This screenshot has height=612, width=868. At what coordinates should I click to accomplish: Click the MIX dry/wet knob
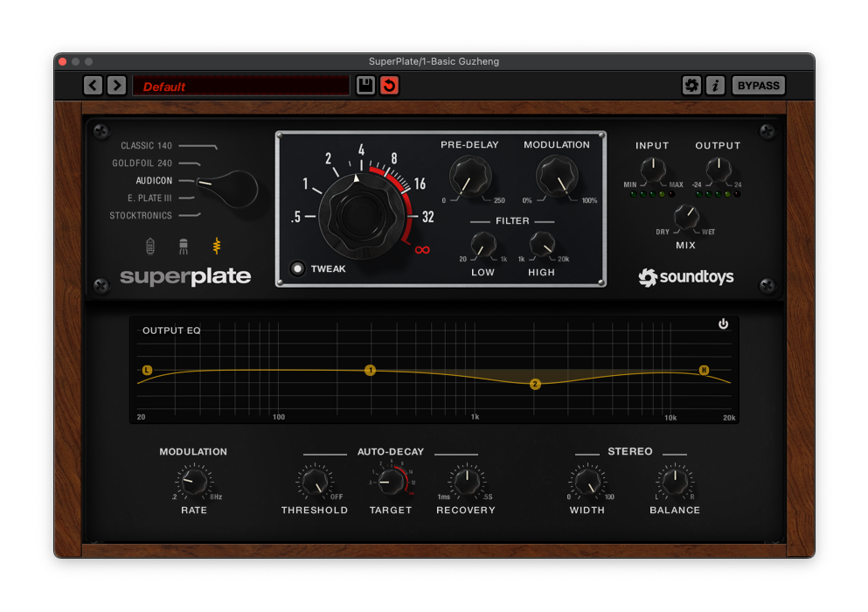(686, 217)
